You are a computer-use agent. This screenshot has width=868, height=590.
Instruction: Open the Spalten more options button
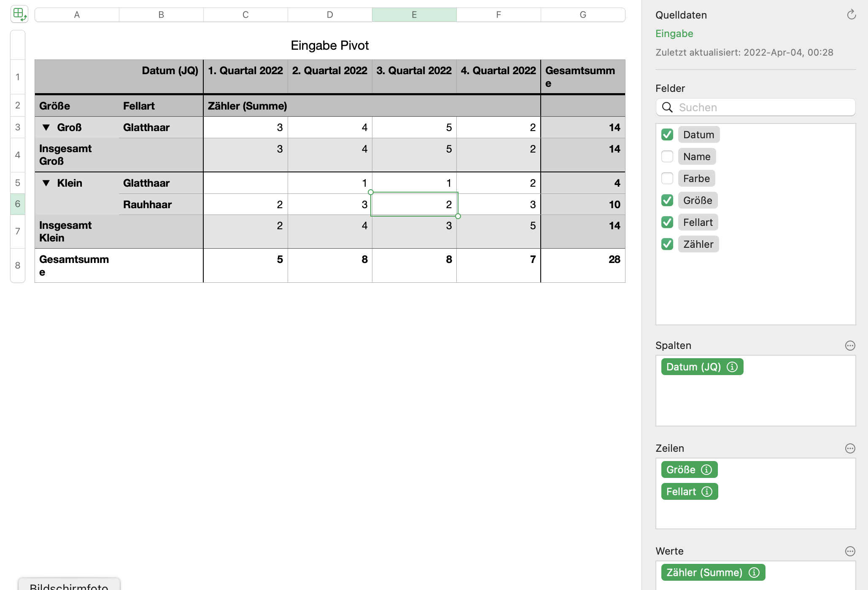(850, 346)
